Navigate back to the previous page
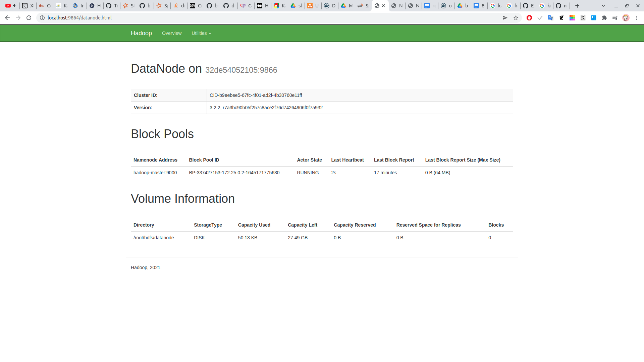The width and height of the screenshot is (644, 362). 7,18
